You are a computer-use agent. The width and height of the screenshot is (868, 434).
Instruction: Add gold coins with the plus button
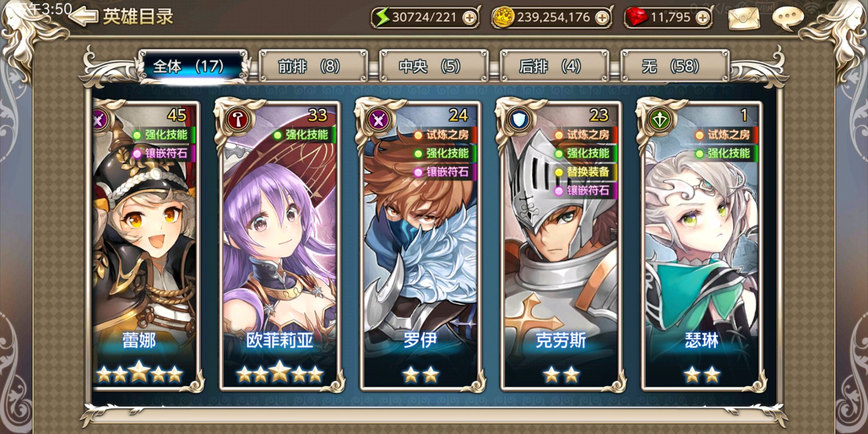point(602,18)
